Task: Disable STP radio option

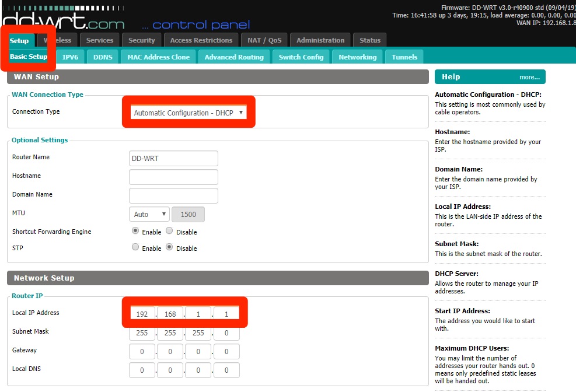Action: [x=169, y=247]
